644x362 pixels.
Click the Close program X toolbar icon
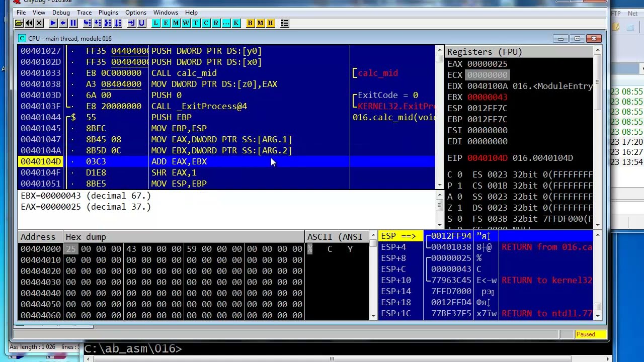click(x=39, y=23)
